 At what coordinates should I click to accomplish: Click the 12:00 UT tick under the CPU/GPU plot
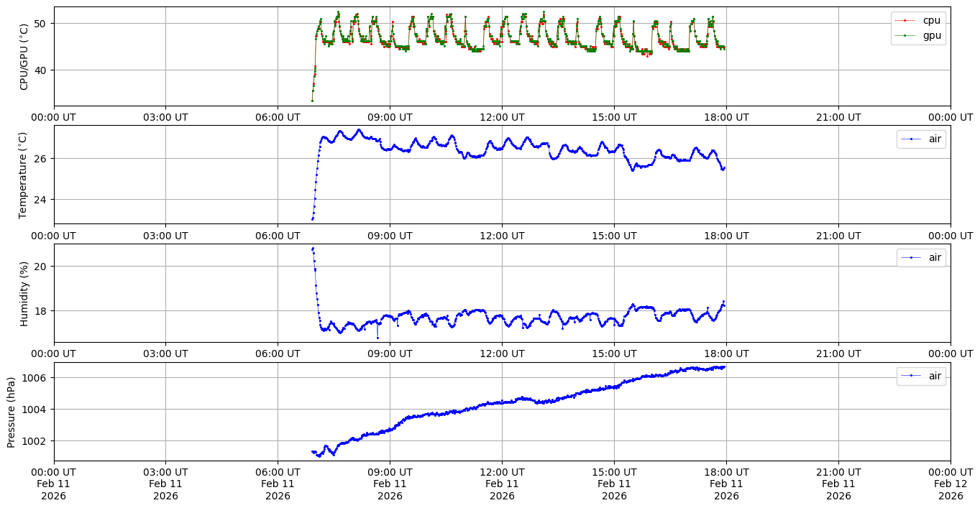click(x=502, y=116)
